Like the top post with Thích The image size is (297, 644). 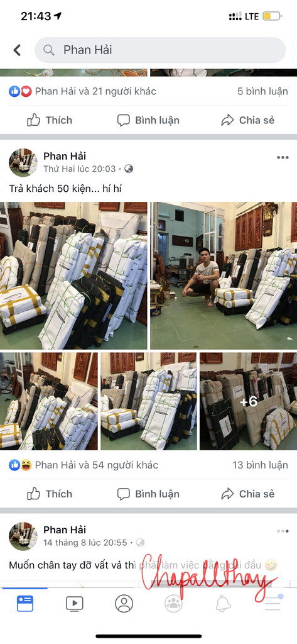coord(49,120)
